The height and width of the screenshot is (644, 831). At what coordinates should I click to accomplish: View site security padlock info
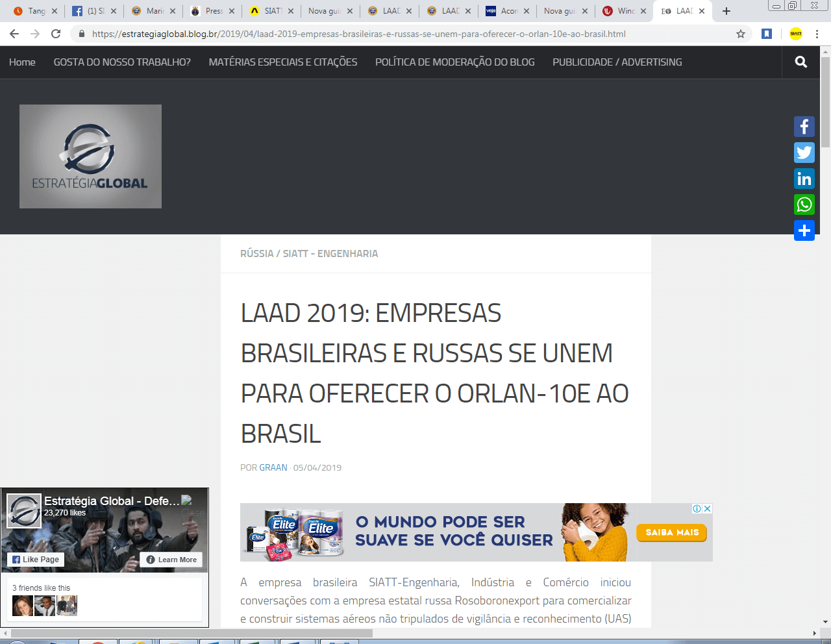pos(81,34)
